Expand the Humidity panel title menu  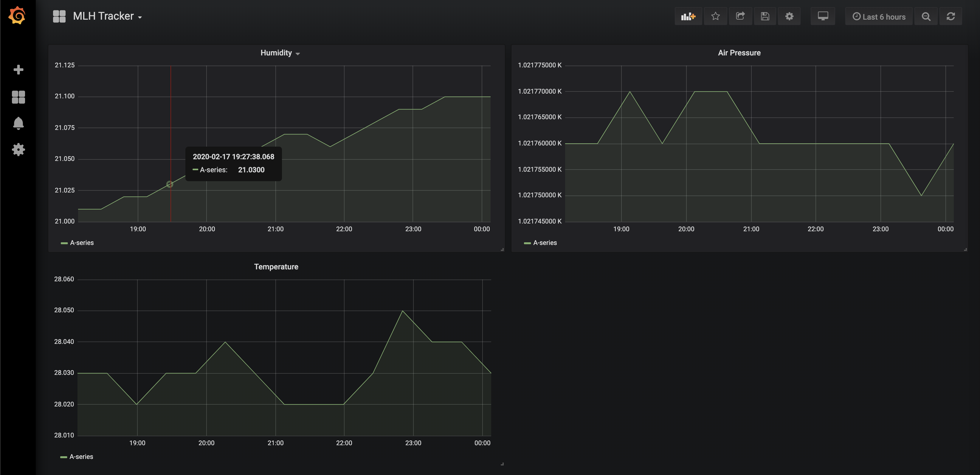[280, 53]
